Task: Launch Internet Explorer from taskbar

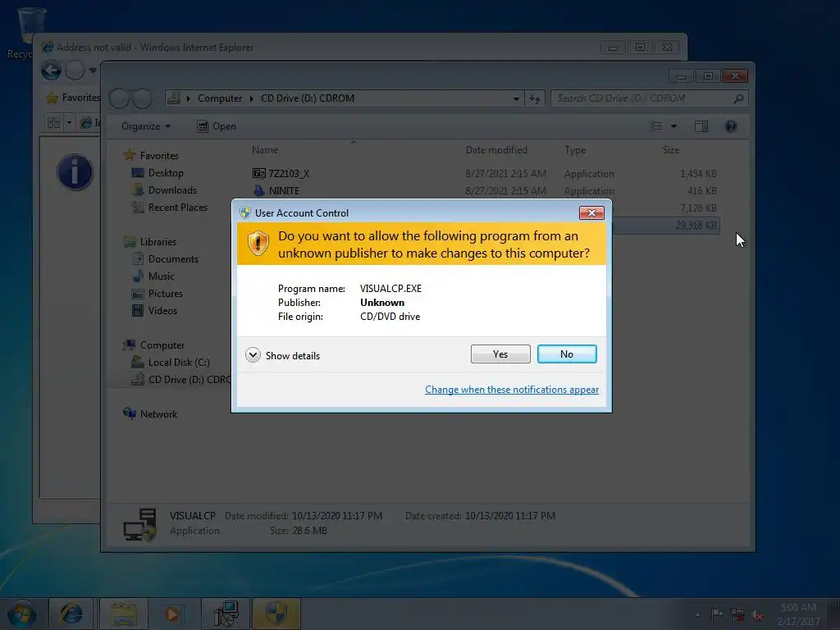Action: coord(71,614)
